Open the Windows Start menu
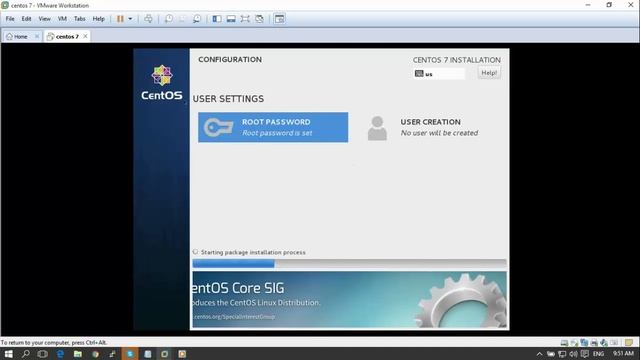 pyautogui.click(x=8, y=354)
